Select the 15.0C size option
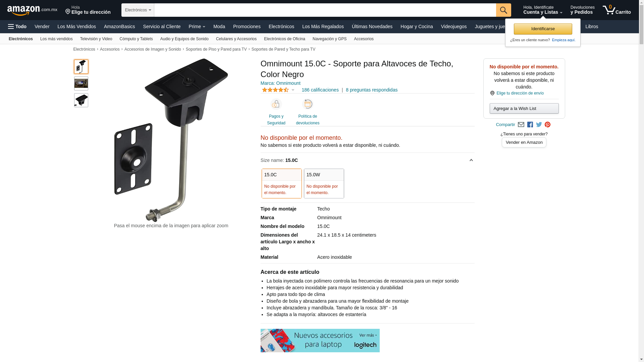Screen dimensions: 644x362 [x=281, y=183]
